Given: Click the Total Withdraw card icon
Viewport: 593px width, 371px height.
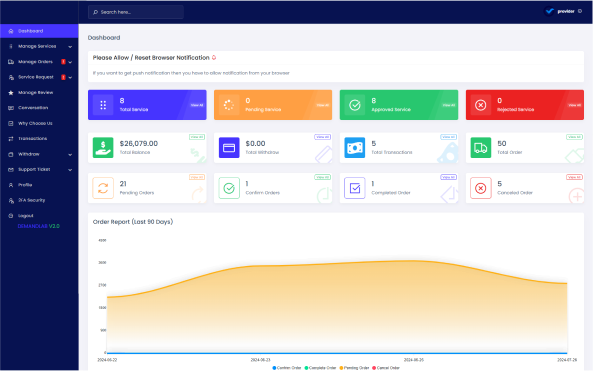Looking at the screenshot, I should 229,147.
